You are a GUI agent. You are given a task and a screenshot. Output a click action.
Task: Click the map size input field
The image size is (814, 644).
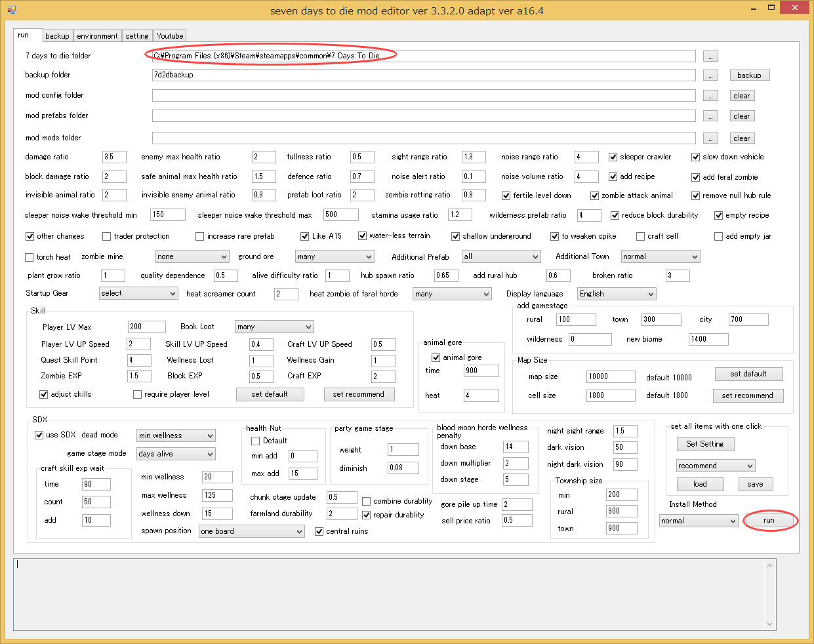(611, 376)
